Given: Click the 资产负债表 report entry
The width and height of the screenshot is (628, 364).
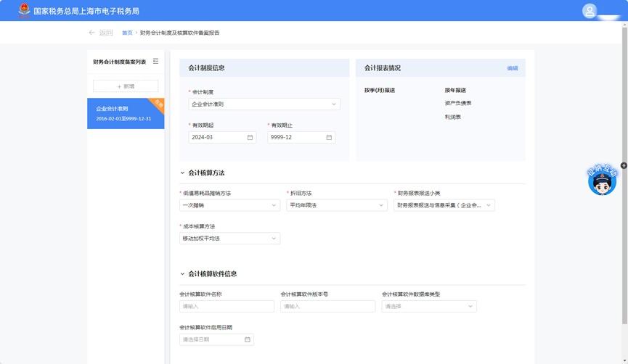Looking at the screenshot, I should pos(458,103).
